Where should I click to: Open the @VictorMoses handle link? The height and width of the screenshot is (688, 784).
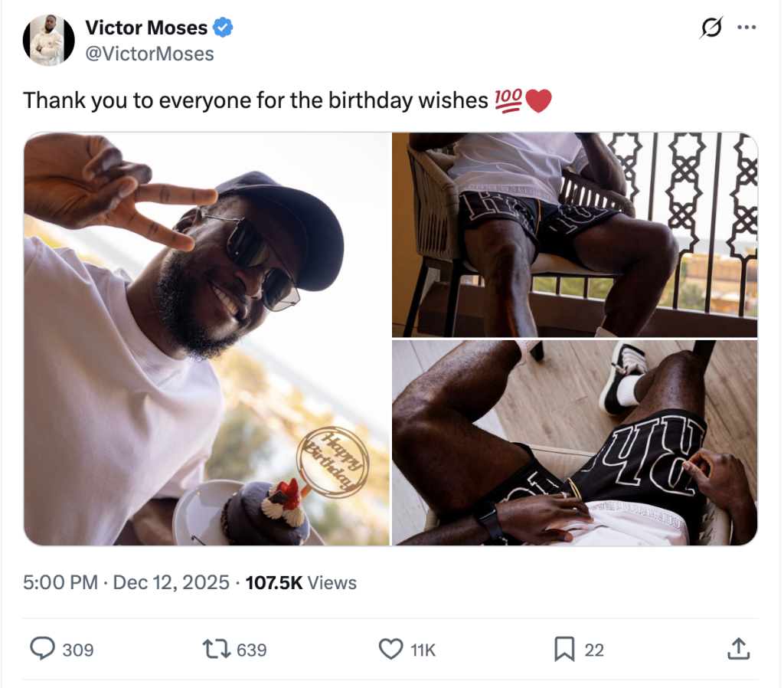[149, 54]
